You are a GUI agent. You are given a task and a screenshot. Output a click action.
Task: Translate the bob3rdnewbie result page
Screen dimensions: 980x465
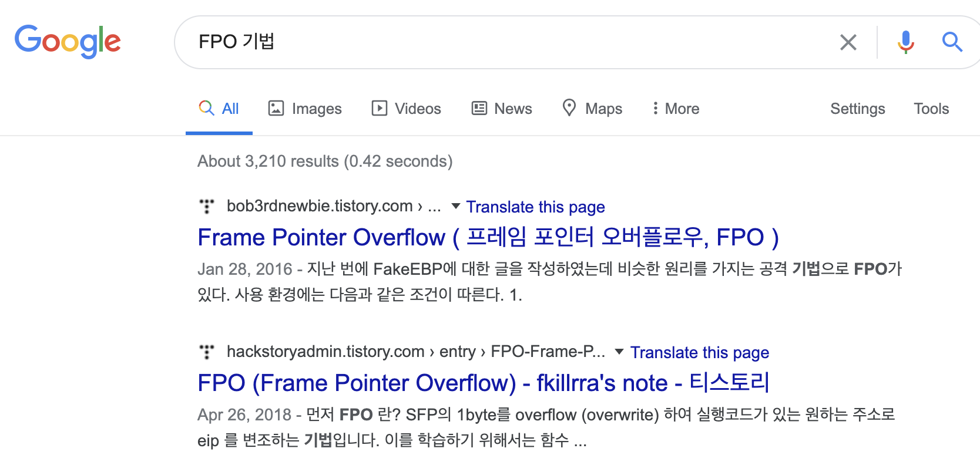[x=535, y=207]
